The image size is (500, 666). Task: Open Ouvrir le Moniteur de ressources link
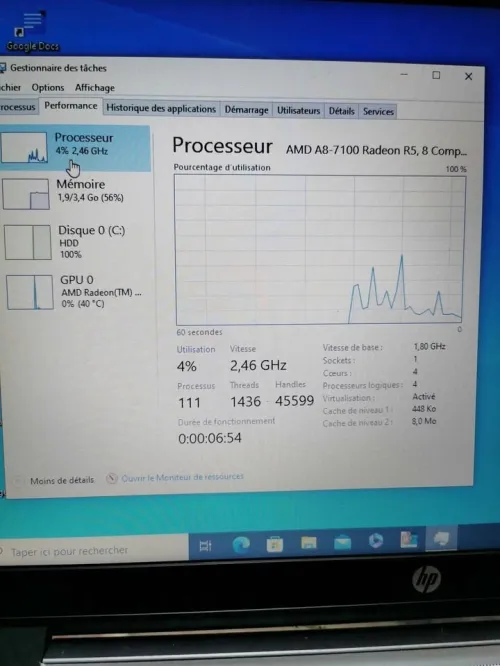click(182, 477)
